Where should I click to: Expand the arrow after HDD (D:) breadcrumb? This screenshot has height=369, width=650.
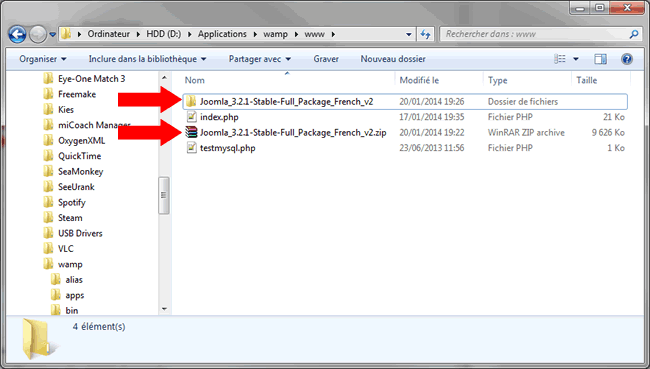189,34
